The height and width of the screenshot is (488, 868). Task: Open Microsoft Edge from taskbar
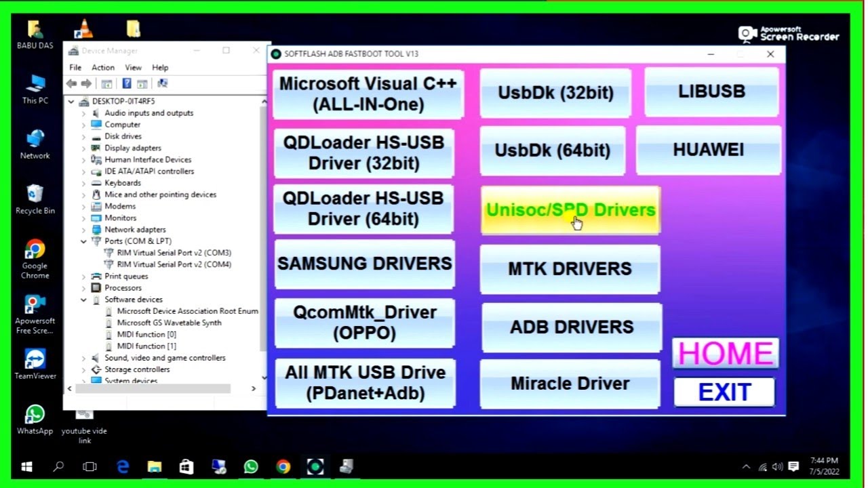click(122, 467)
